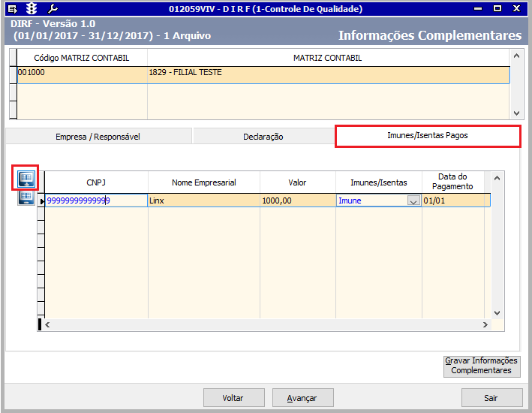532x413 pixels.
Task: Click the traffic light icon in title bar
Action: pos(32,9)
